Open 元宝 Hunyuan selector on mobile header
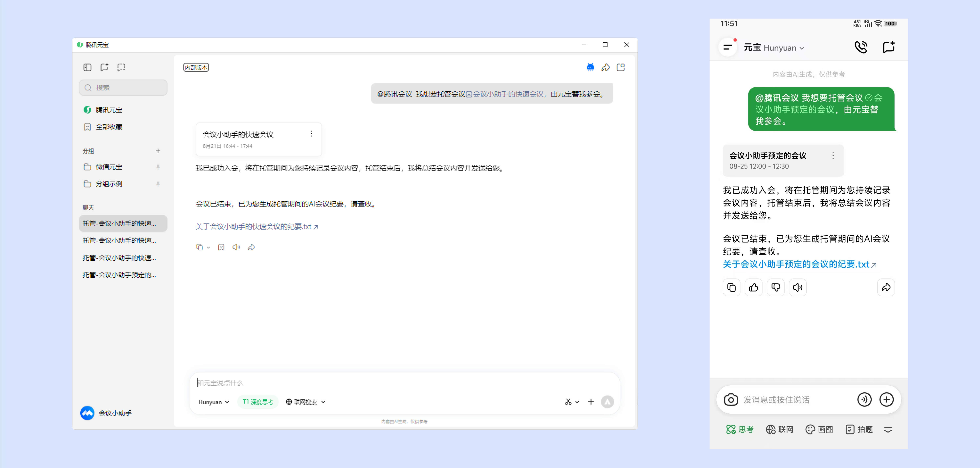Image resolution: width=980 pixels, height=468 pixels. (x=774, y=48)
